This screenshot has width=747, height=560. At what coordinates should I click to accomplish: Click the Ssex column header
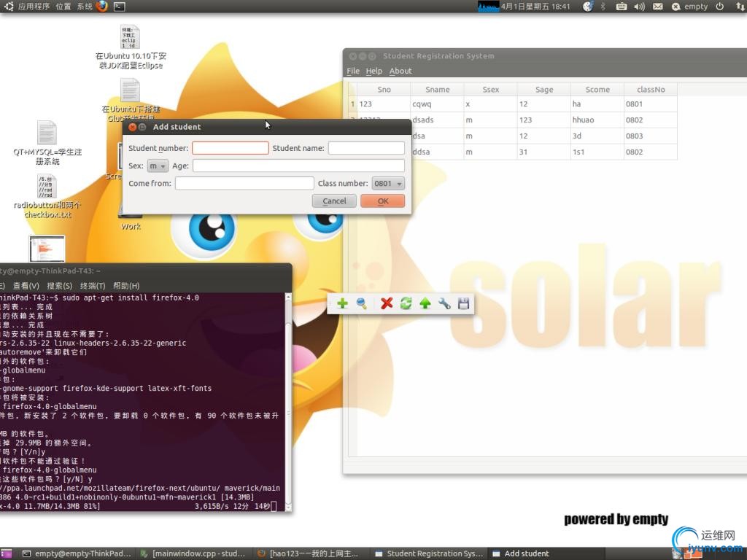tap(491, 90)
